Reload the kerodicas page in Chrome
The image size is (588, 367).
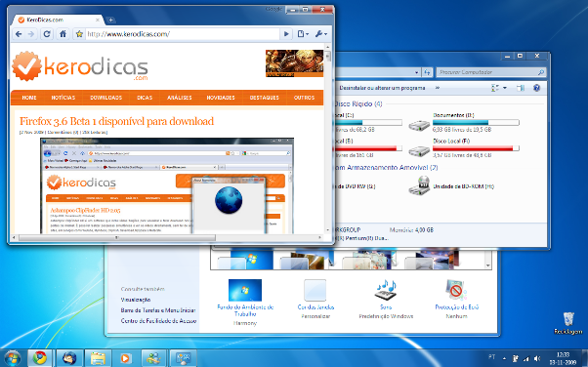coord(47,34)
